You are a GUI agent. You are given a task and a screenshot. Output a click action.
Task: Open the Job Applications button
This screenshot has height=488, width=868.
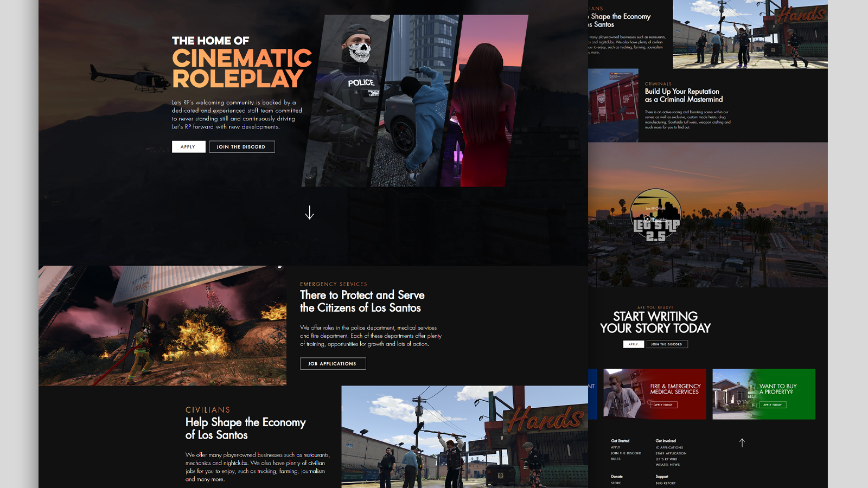[333, 364]
